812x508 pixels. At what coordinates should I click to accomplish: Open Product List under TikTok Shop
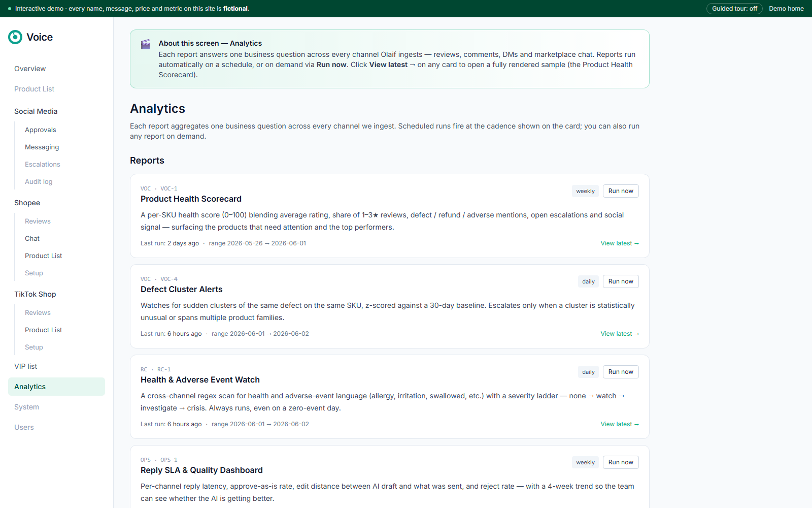click(43, 330)
